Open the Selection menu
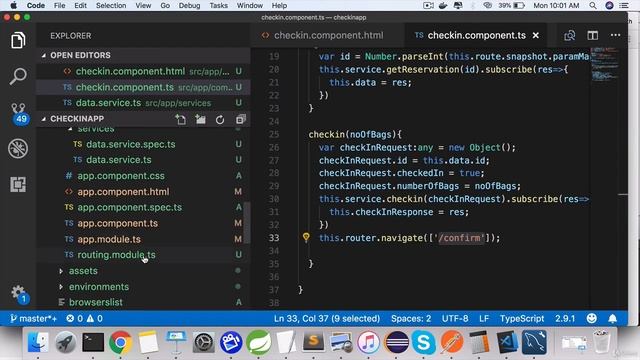 pos(111,5)
